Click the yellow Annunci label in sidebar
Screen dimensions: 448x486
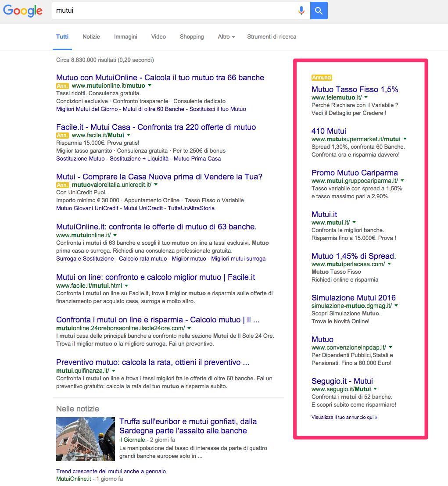pos(322,78)
